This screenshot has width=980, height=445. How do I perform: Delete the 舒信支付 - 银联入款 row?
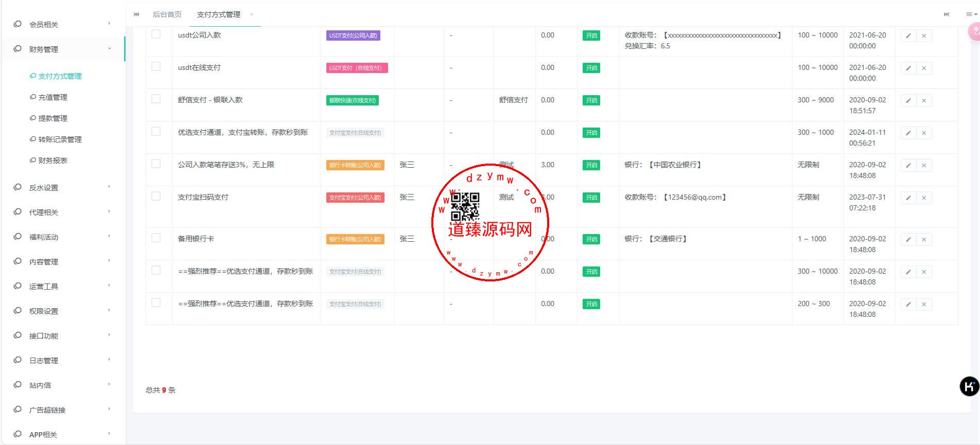[x=924, y=101]
